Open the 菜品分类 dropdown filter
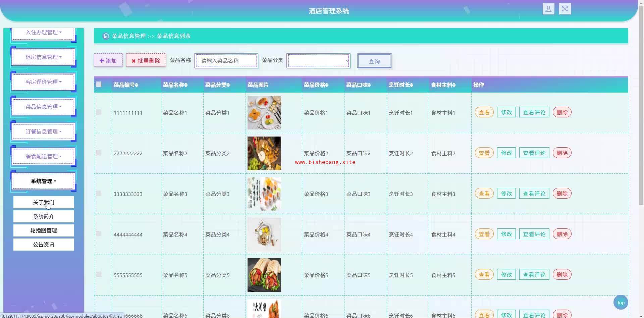This screenshot has height=318, width=644. 318,61
